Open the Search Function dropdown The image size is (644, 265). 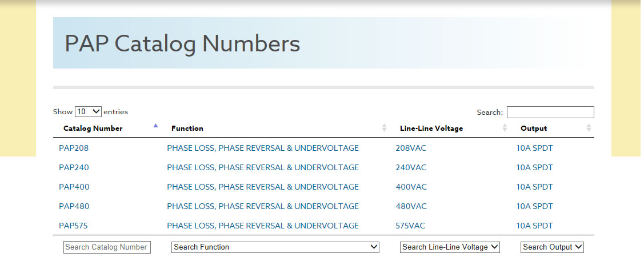point(275,247)
